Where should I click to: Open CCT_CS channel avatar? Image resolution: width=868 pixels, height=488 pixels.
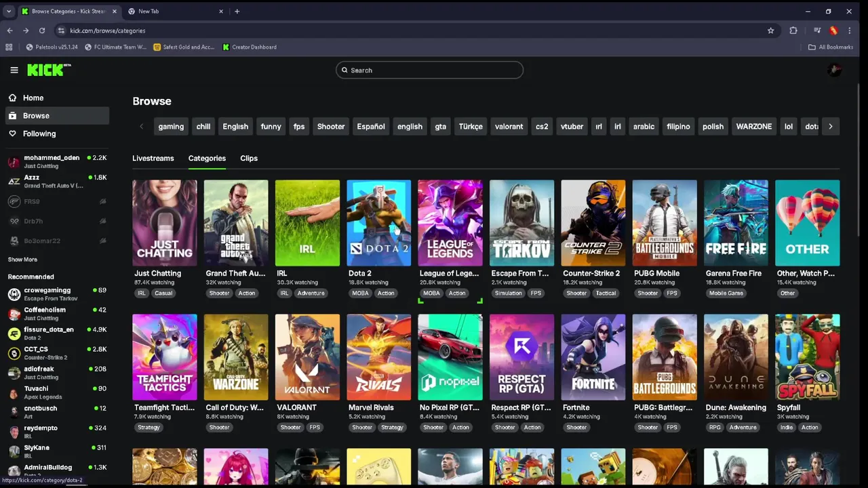coord(14,353)
